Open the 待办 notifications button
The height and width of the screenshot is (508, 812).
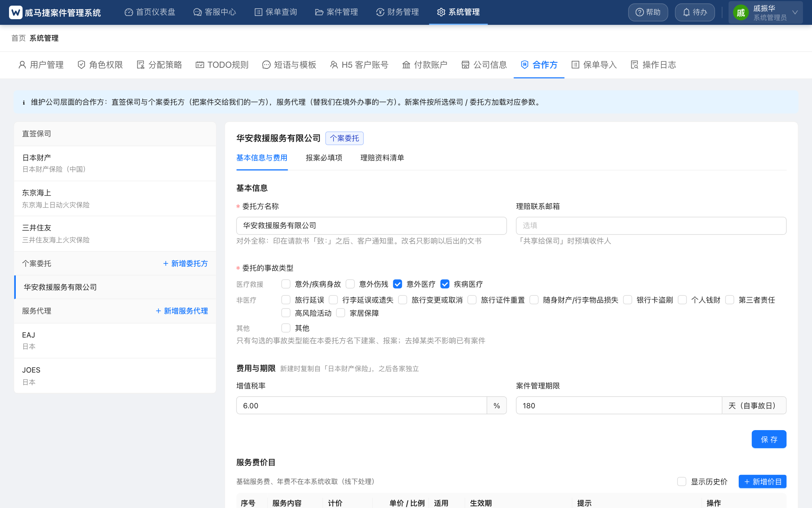[x=695, y=12]
